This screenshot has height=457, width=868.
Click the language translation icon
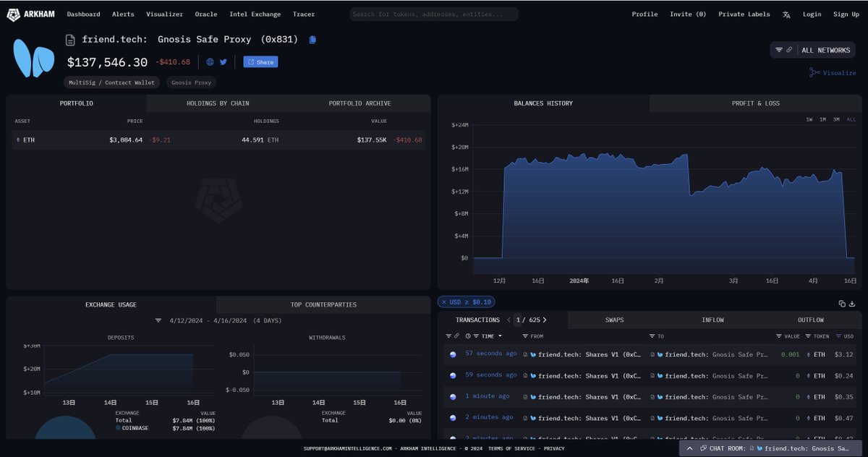coord(786,14)
